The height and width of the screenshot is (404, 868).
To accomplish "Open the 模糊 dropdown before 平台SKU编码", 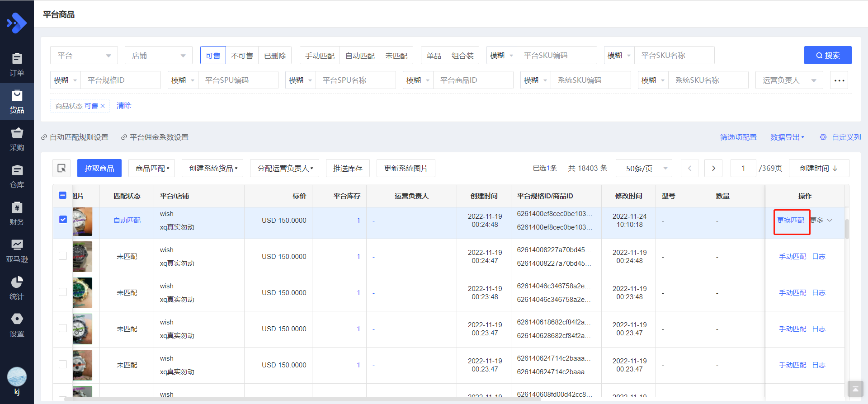I will [x=502, y=55].
